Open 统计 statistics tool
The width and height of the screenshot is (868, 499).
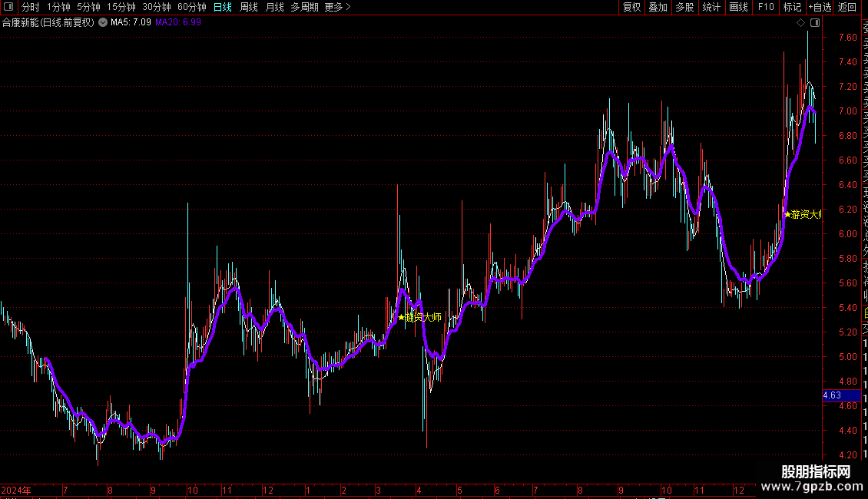pyautogui.click(x=711, y=7)
